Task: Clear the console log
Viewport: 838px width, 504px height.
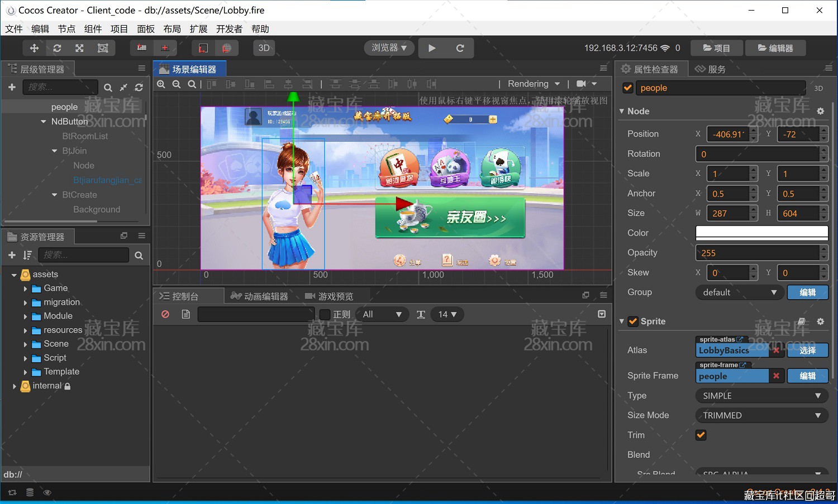Action: [x=165, y=314]
